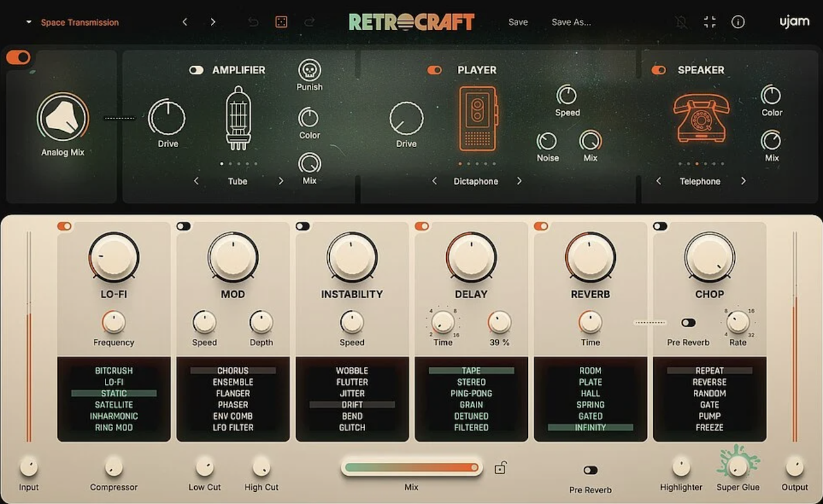Click the Super Glue splat knob

coord(738,465)
